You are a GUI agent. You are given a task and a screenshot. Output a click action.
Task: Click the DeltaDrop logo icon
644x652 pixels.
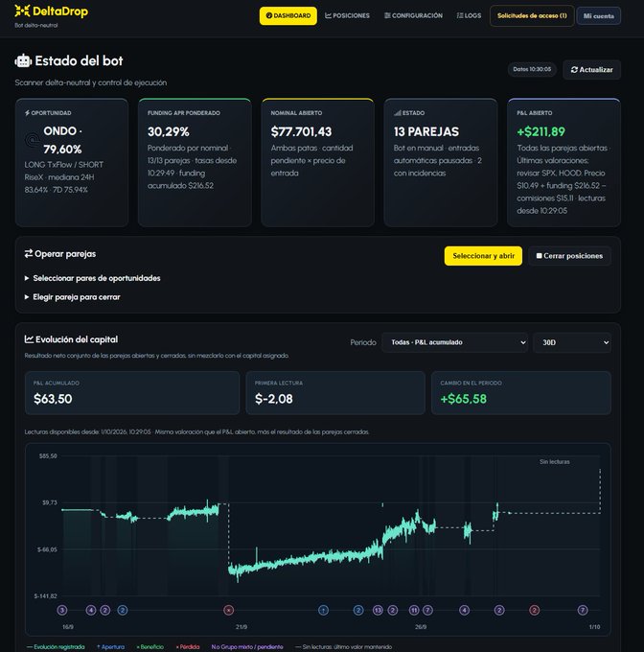(22, 12)
